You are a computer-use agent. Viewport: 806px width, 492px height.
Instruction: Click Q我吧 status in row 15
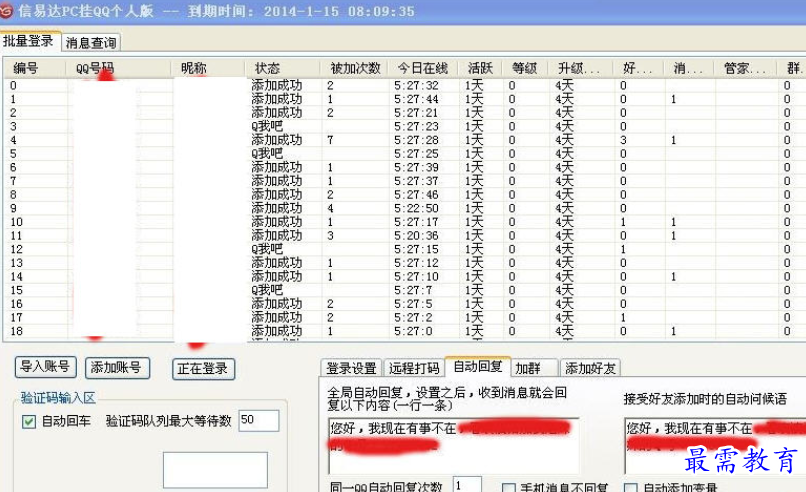pos(267,290)
